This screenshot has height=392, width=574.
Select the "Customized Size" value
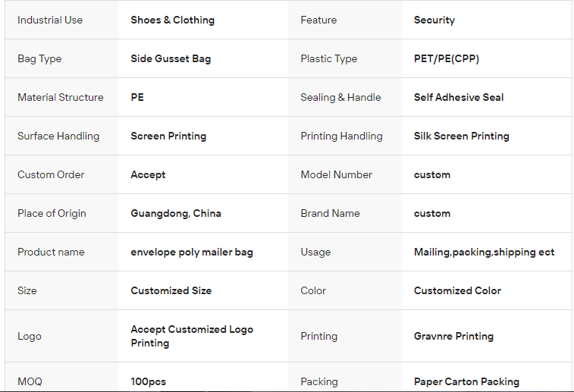171,290
